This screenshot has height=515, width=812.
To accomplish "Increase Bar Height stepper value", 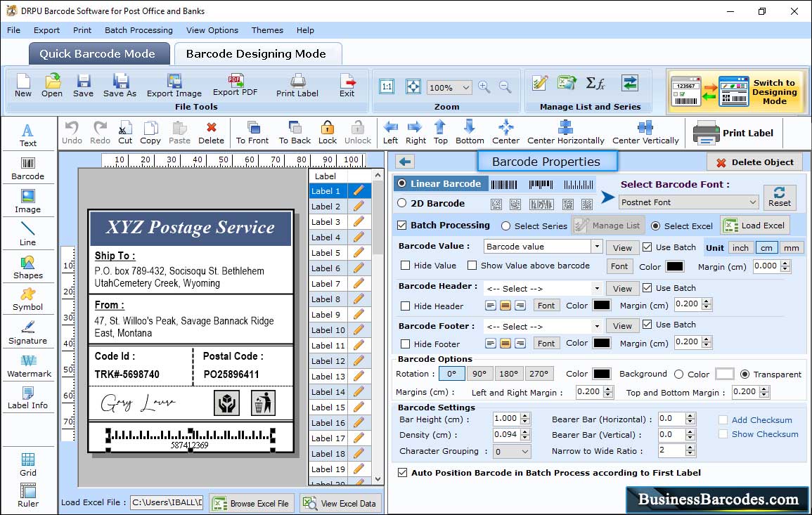I will coord(525,416).
